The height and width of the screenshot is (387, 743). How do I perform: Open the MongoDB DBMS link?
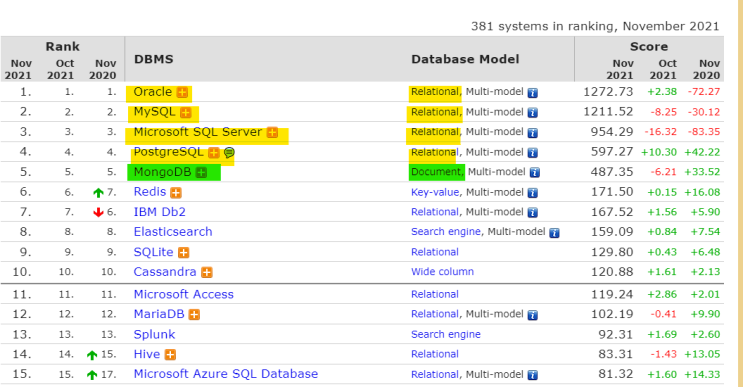pos(163,172)
